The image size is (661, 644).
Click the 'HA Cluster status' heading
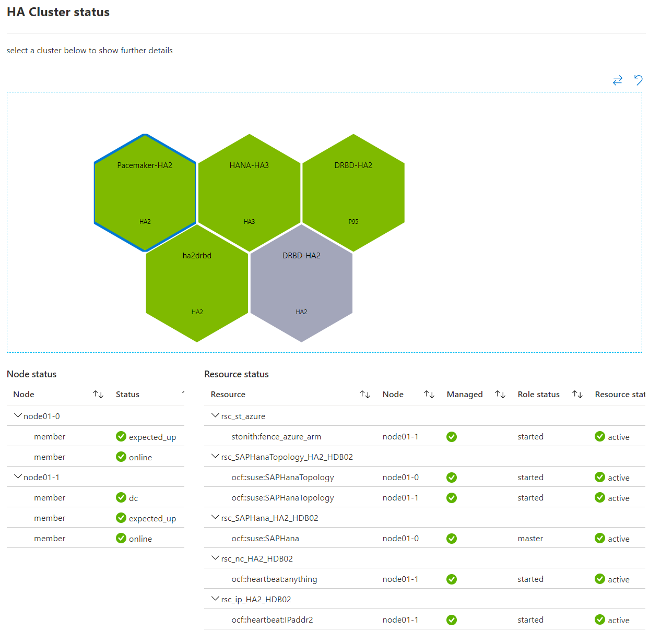click(58, 12)
